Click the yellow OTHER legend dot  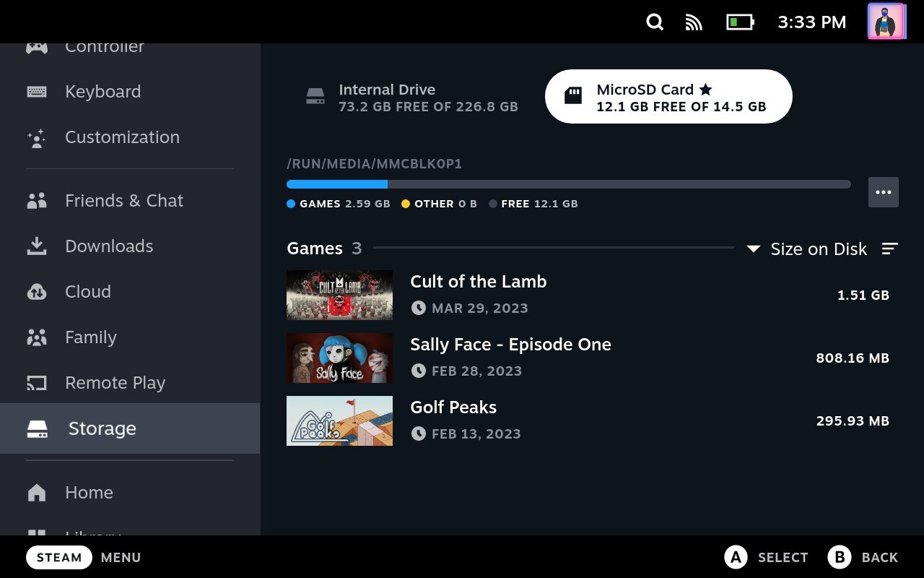click(406, 204)
